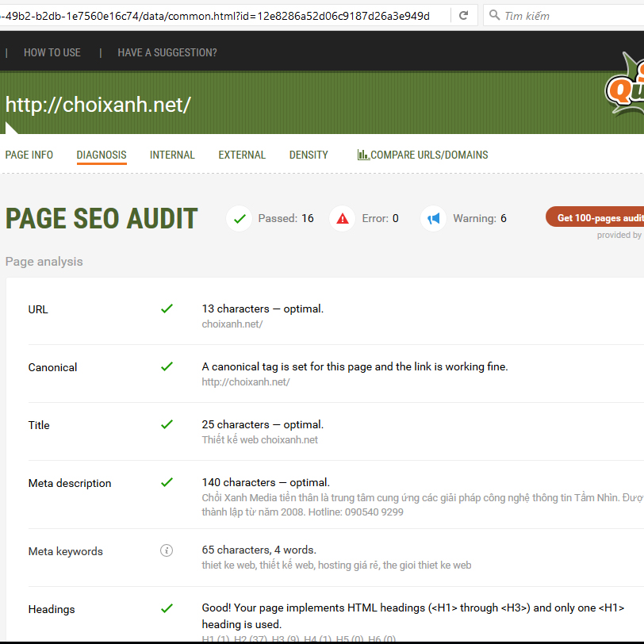Click the green Passed checkmark circle icon
Viewport: 644px width, 644px height.
[x=240, y=219]
